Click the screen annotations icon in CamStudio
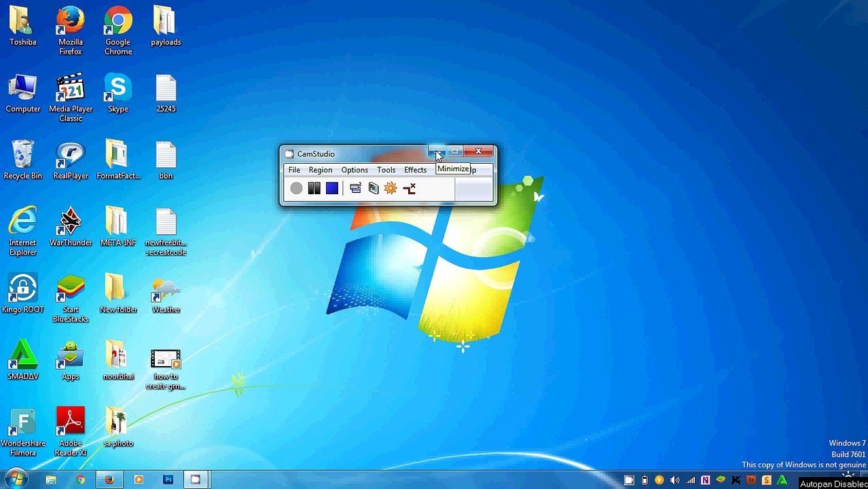The height and width of the screenshot is (489, 868). pyautogui.click(x=373, y=189)
